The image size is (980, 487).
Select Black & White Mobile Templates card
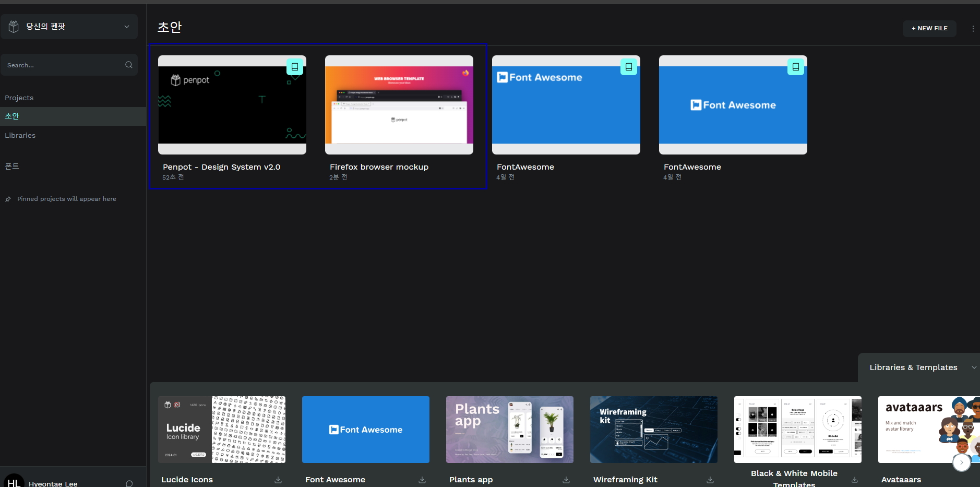point(798,430)
